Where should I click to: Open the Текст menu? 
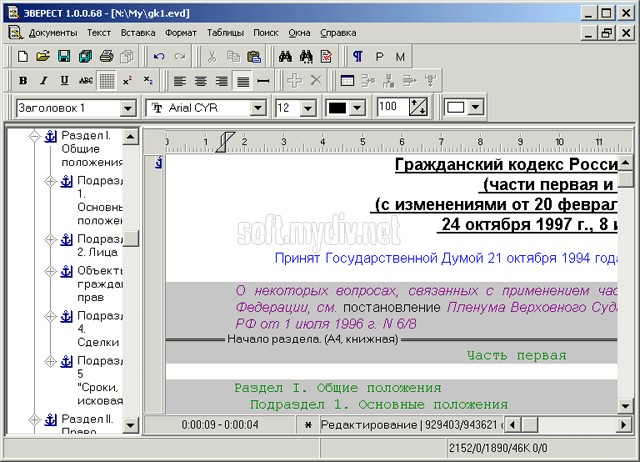(x=99, y=33)
